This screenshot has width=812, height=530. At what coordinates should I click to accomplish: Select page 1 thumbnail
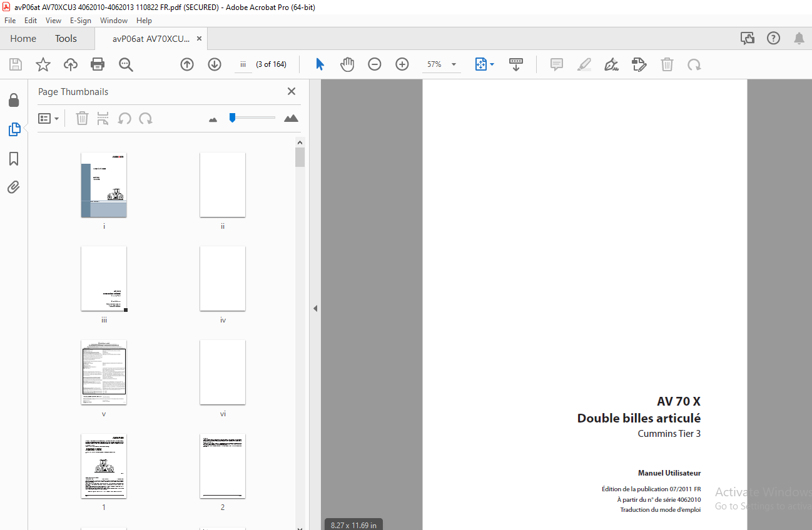[104, 466]
